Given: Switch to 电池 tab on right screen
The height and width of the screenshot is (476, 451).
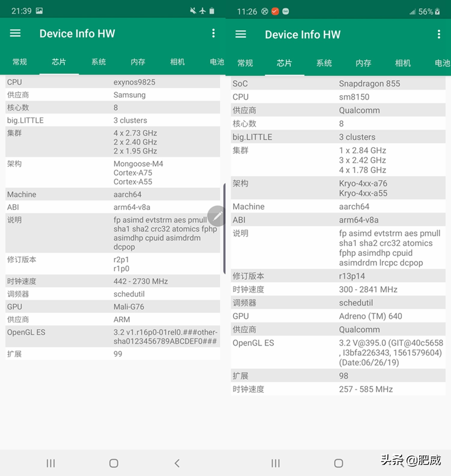Looking at the screenshot, I should (x=442, y=63).
